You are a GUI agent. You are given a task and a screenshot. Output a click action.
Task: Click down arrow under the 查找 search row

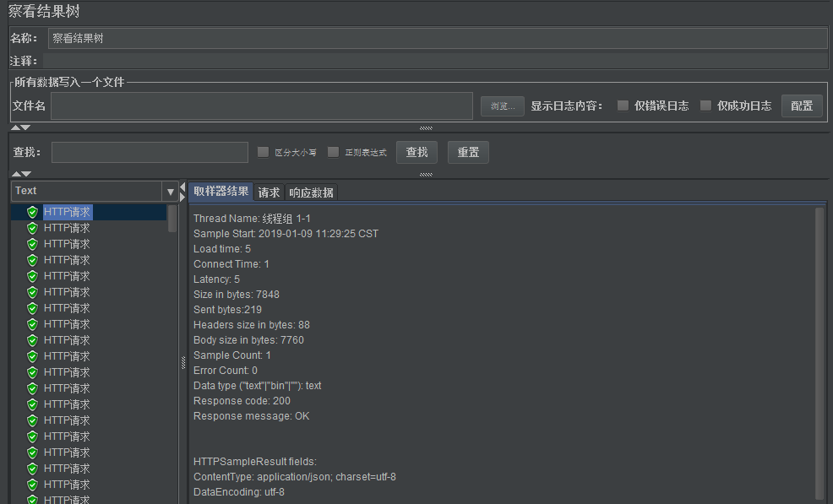26,174
